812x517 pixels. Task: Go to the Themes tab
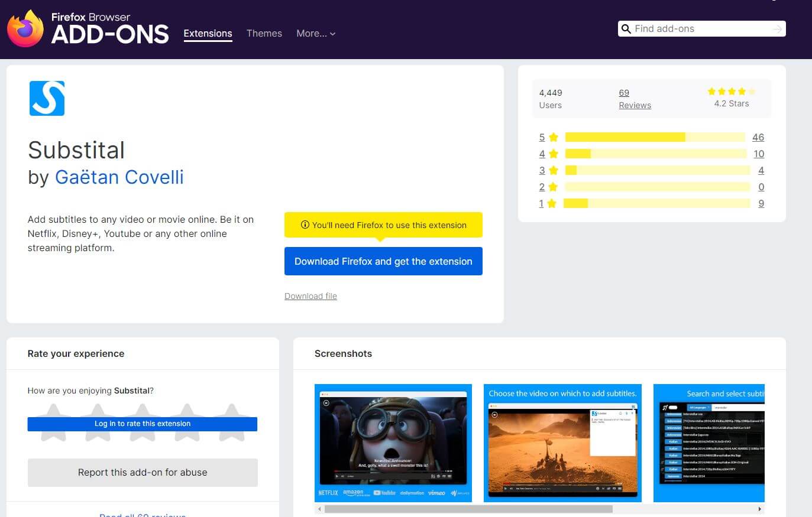(x=264, y=34)
